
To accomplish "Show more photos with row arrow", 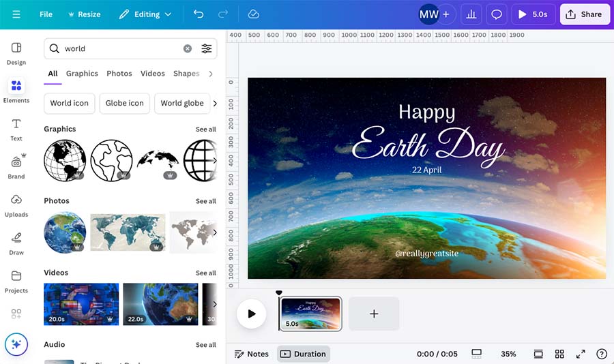I will (x=215, y=232).
